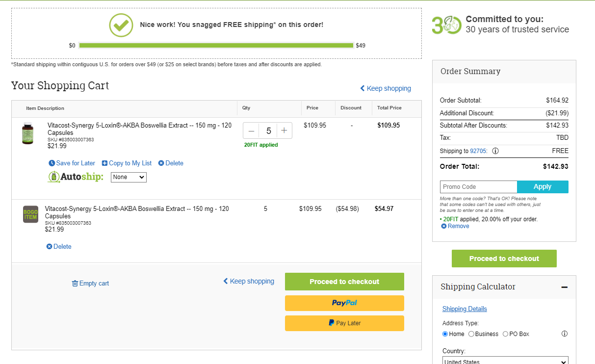595x364 pixels.
Task: Open the first Boswellia Extract product title
Action: coord(139,129)
